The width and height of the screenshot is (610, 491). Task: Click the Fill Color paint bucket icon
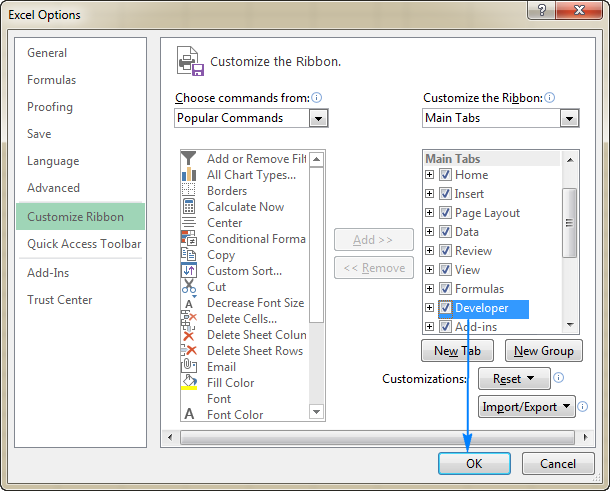[189, 382]
